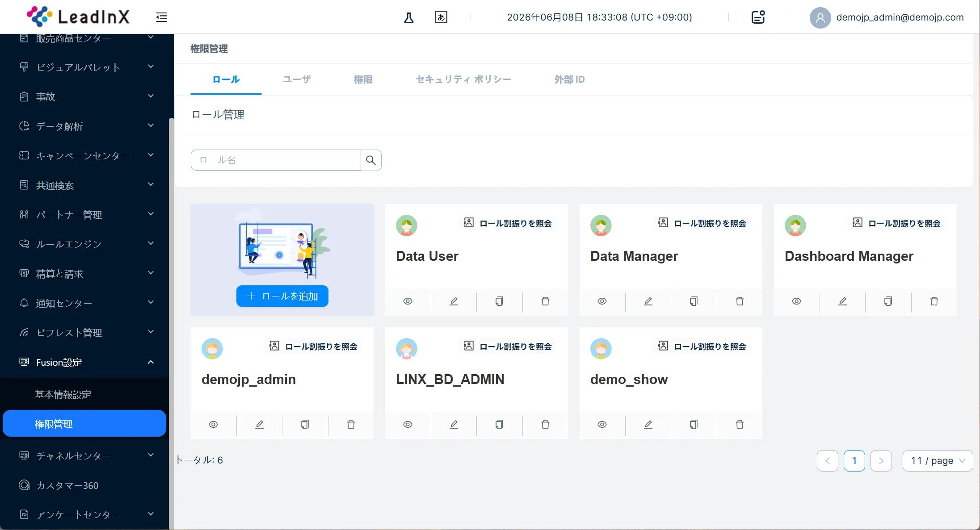Switch to the ユーザ tab
The width and height of the screenshot is (980, 530).
point(297,79)
